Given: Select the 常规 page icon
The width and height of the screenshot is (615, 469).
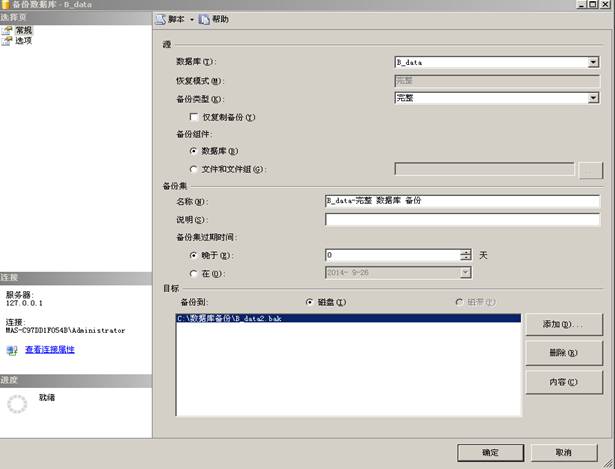Looking at the screenshot, I should pyautogui.click(x=7, y=30).
